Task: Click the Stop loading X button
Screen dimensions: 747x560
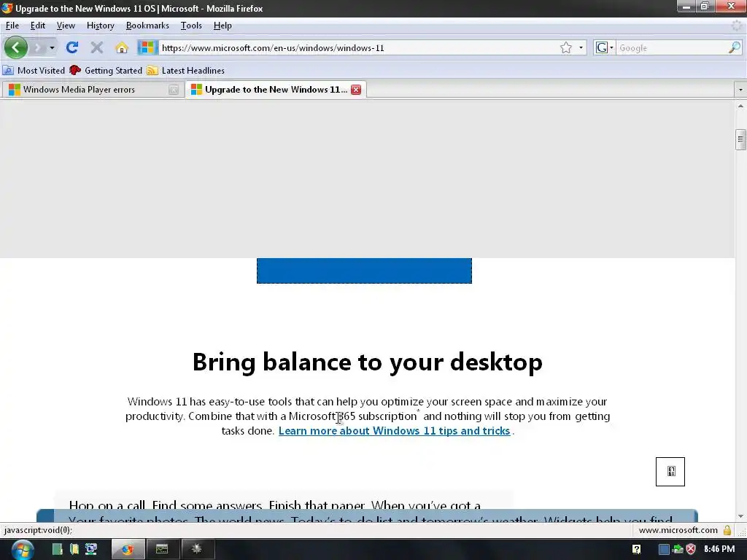Action: tap(97, 47)
